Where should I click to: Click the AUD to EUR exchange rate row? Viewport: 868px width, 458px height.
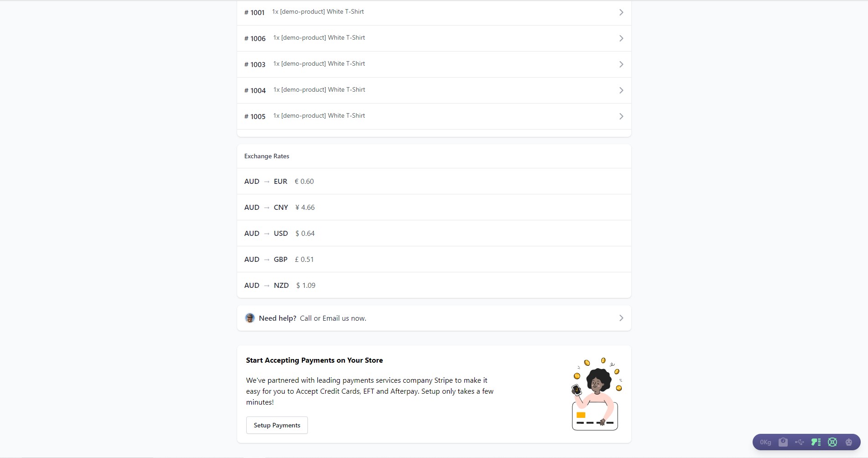[x=433, y=182]
